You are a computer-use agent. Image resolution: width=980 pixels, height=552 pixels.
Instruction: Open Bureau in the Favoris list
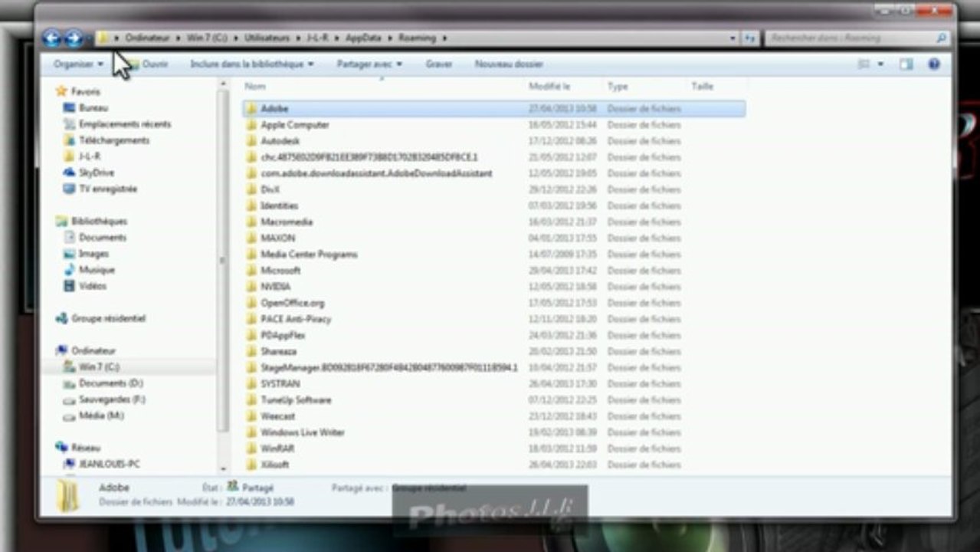[93, 108]
